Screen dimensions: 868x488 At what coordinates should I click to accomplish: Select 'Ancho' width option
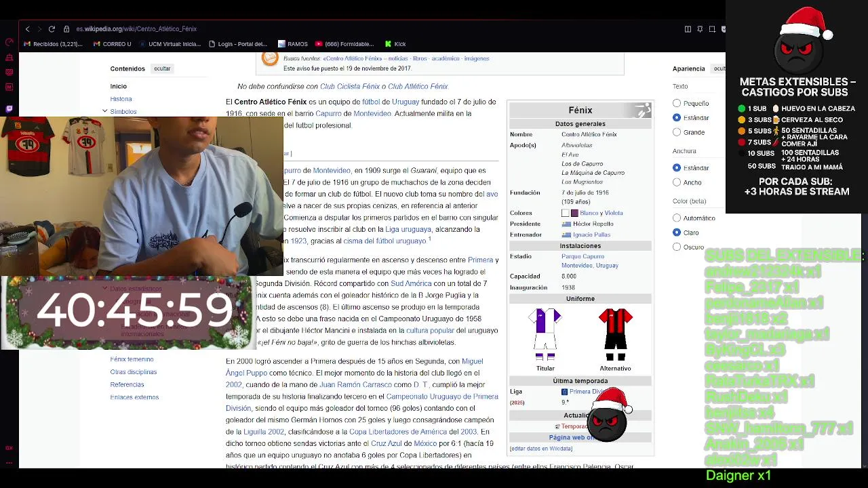click(677, 182)
